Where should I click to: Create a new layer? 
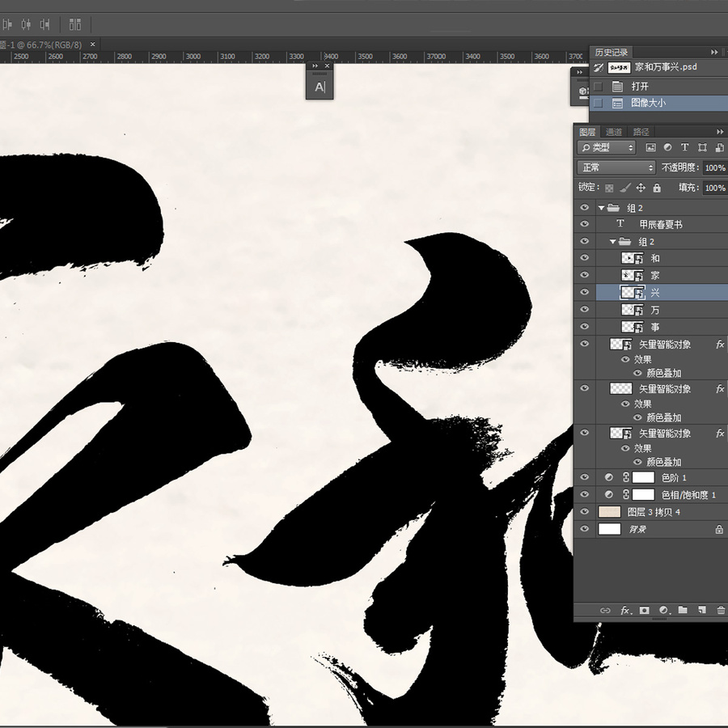pos(701,610)
